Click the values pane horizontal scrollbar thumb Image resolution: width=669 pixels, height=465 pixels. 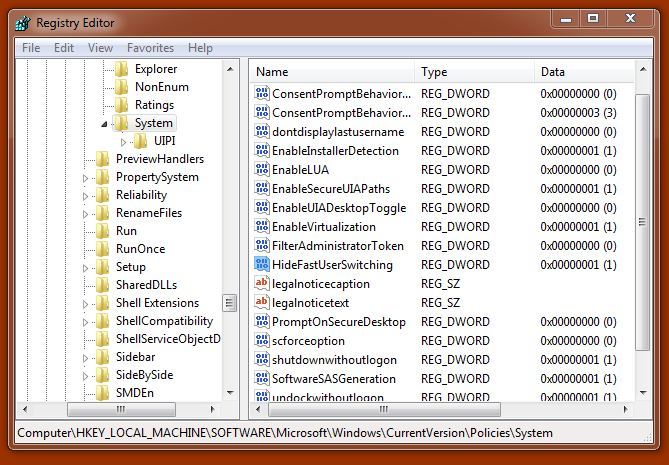384,409
